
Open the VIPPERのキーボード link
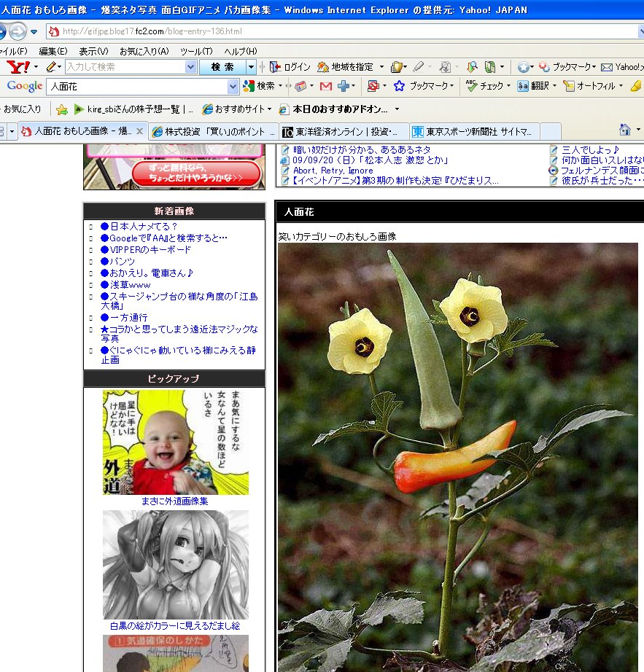click(x=150, y=249)
